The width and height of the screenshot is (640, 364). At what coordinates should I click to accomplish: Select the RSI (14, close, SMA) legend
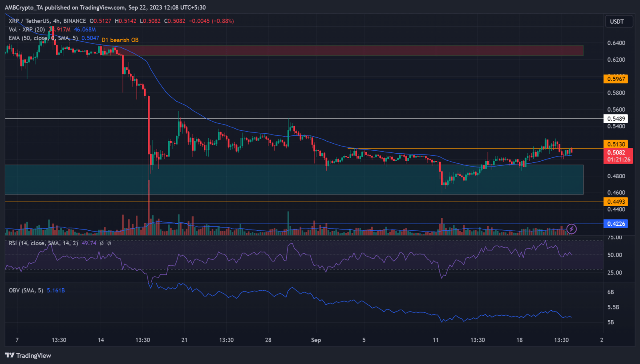click(x=43, y=243)
